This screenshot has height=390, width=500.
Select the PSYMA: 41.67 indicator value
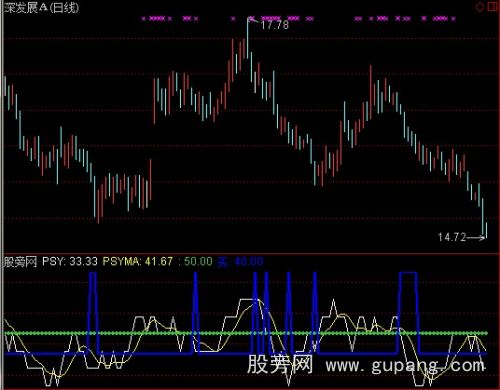(138, 261)
